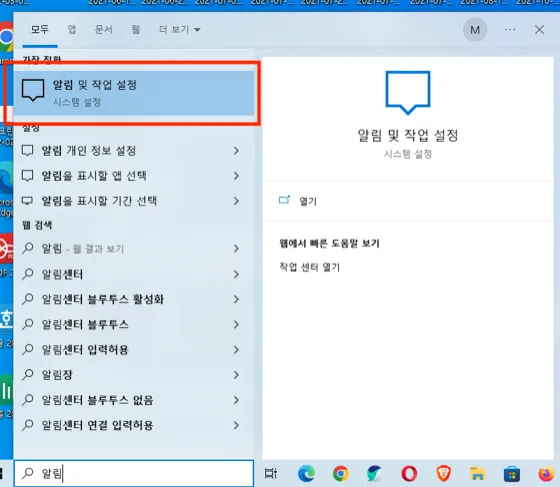Image resolution: width=560 pixels, height=487 pixels.
Task: Expand arrow for 알림센터 suggestion
Action: pyautogui.click(x=236, y=274)
